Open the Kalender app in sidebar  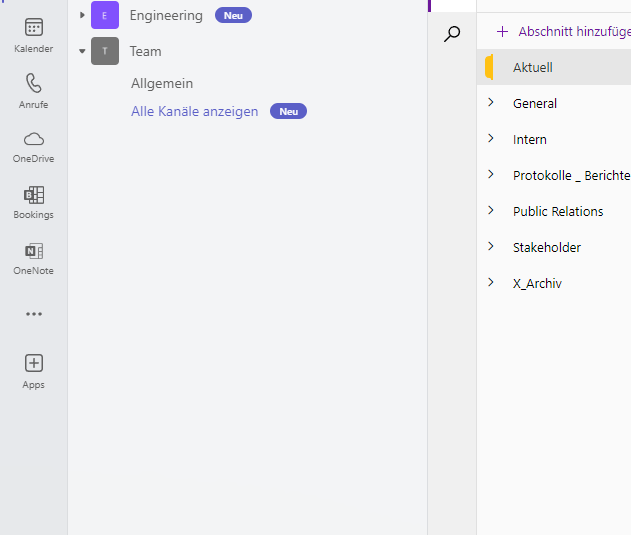[34, 34]
